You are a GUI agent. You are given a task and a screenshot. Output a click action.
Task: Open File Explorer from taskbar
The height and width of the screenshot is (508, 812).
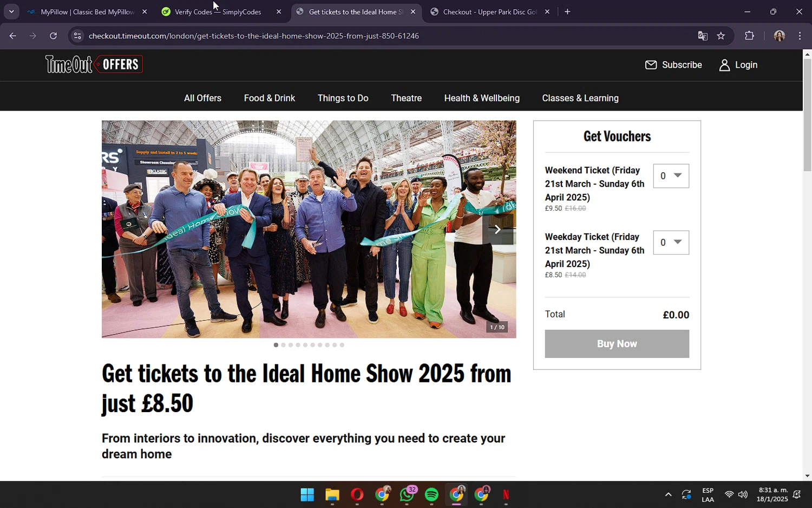point(332,495)
